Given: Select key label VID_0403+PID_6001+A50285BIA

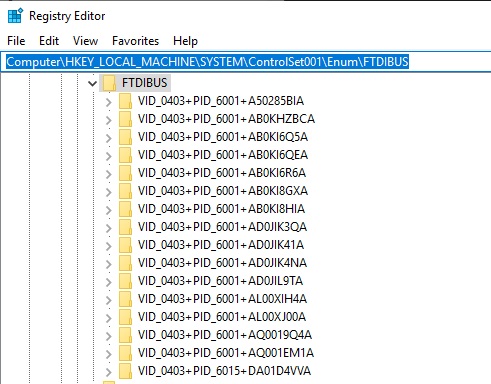Looking at the screenshot, I should click(221, 101).
